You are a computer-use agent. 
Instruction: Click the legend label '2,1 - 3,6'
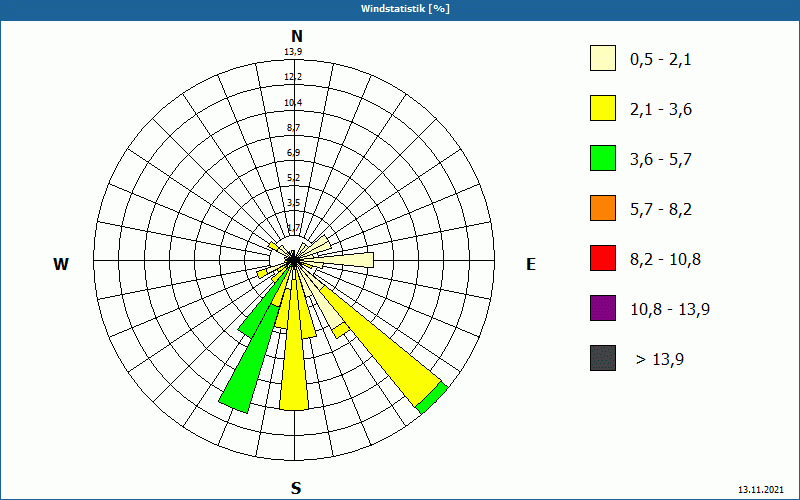click(x=661, y=110)
